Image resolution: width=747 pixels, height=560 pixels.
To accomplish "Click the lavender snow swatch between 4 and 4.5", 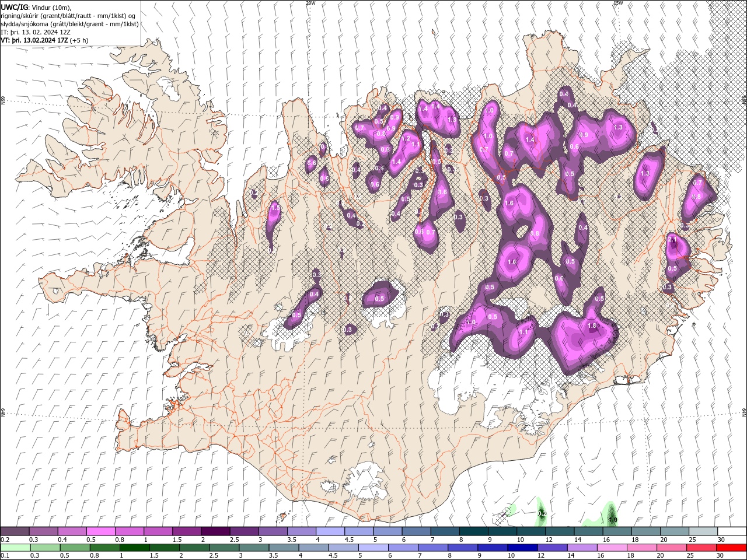I will 330,531.
